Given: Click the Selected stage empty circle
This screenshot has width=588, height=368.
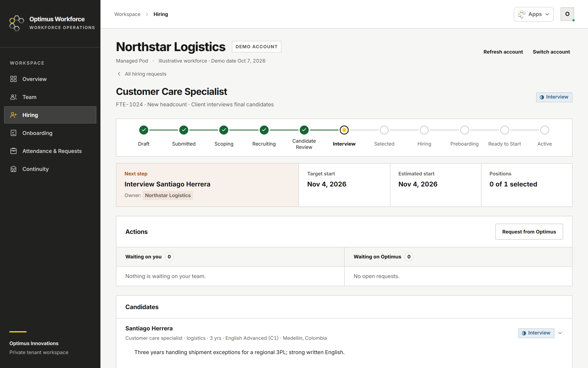Looking at the screenshot, I should tap(384, 130).
